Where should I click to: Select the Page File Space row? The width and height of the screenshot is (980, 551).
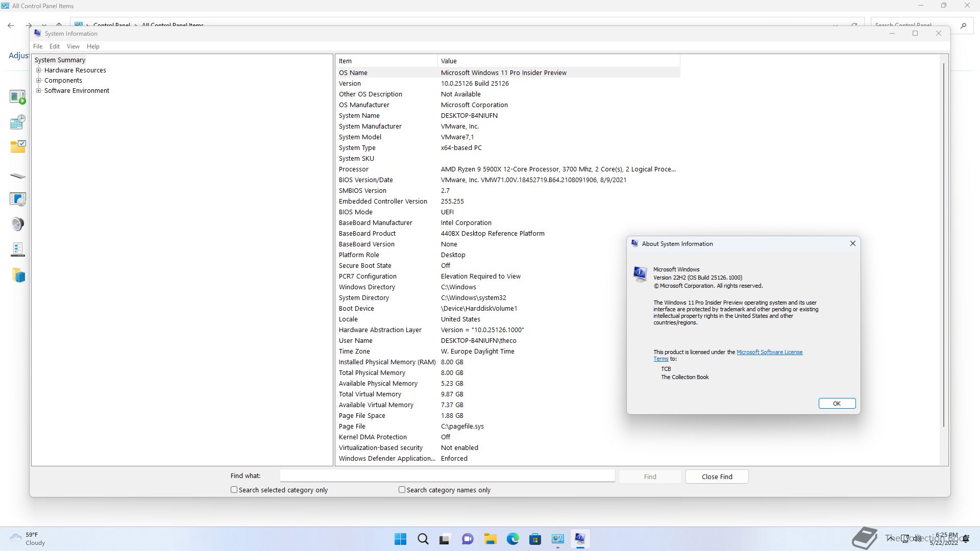pyautogui.click(x=508, y=416)
